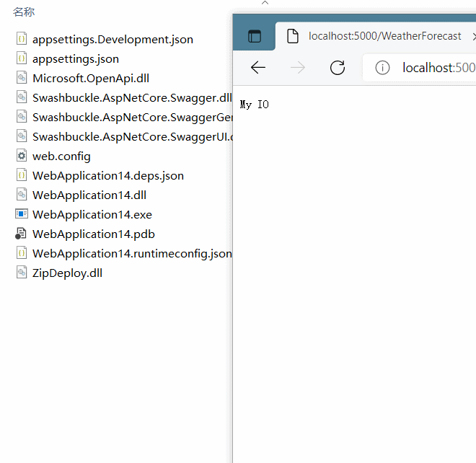Select web.config file name
This screenshot has width=476, height=463.
pos(61,156)
